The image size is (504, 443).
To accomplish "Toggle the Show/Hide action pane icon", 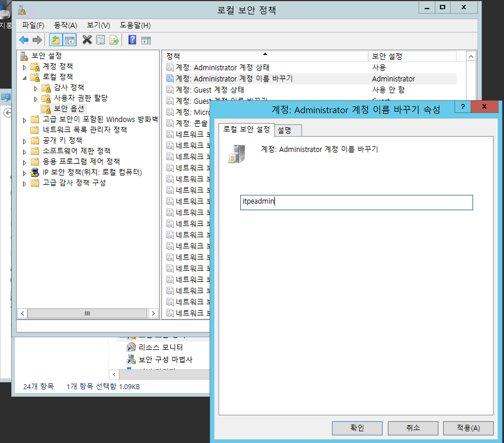I will [146, 40].
